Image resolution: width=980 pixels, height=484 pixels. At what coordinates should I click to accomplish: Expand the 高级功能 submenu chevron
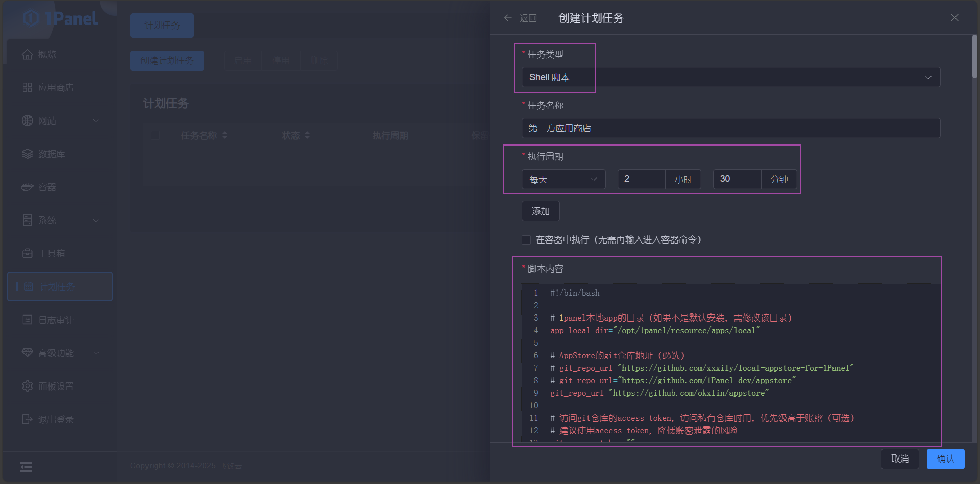pos(96,353)
